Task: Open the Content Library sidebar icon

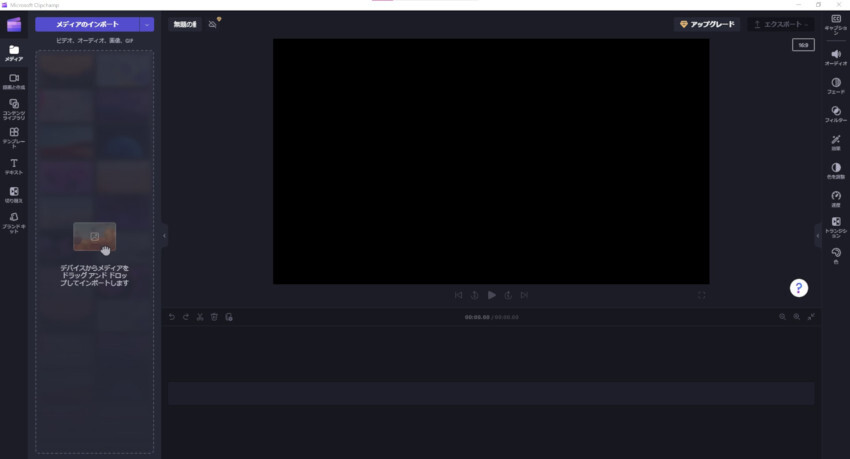Action: [x=14, y=107]
